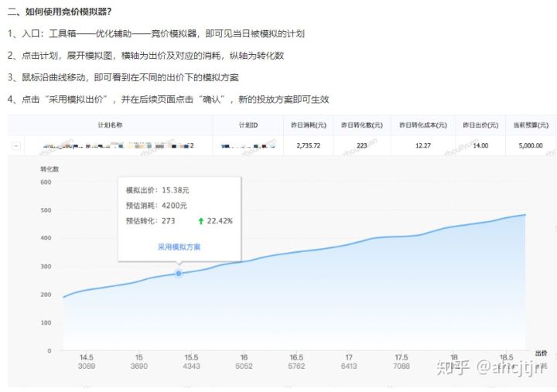Click the 采用模拟方案 link in tooltip
The width and height of the screenshot is (557, 392).
179,247
